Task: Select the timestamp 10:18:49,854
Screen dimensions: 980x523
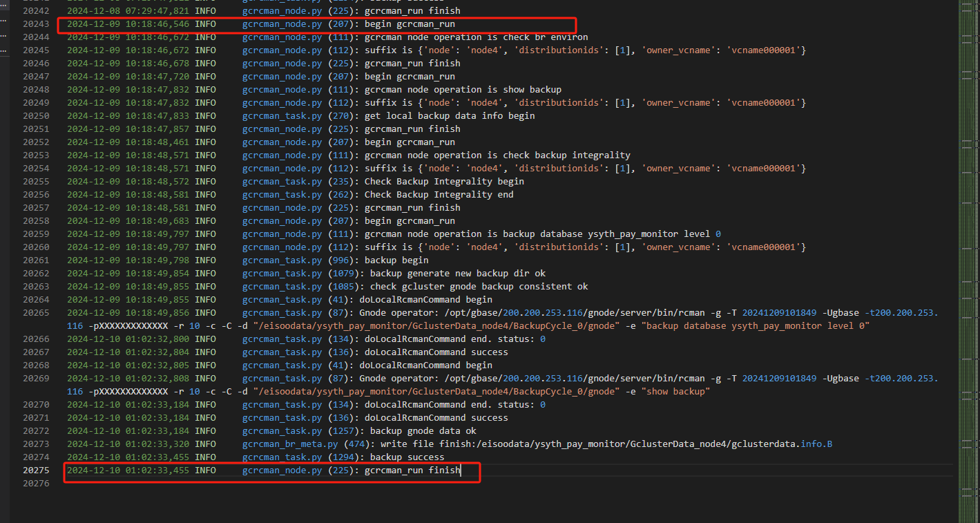Action: pyautogui.click(x=158, y=274)
